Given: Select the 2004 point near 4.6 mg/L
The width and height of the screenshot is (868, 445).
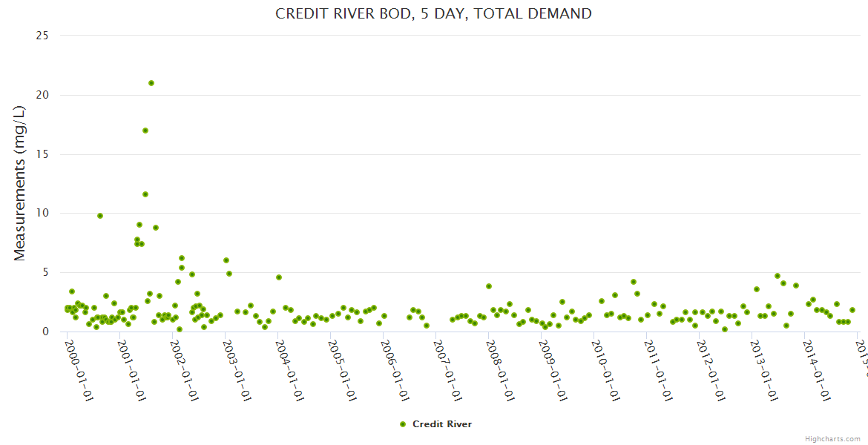Looking at the screenshot, I should point(279,277).
